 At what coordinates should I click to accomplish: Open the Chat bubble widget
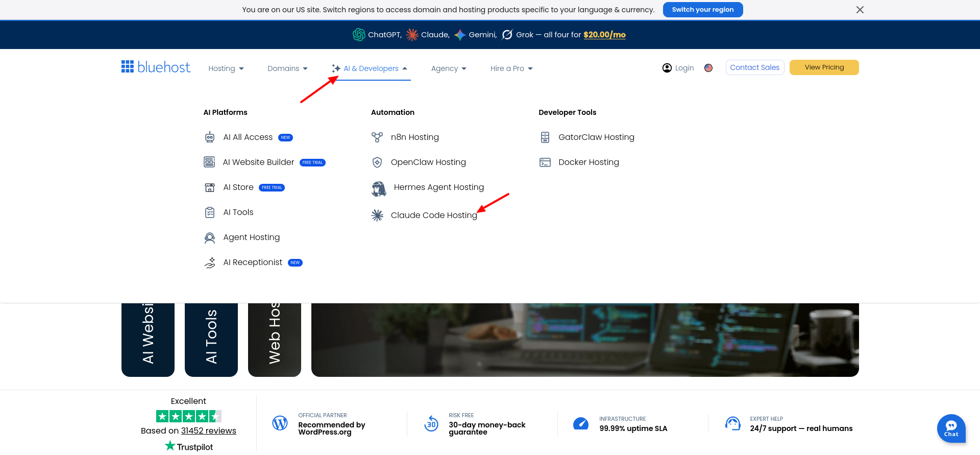tap(951, 428)
